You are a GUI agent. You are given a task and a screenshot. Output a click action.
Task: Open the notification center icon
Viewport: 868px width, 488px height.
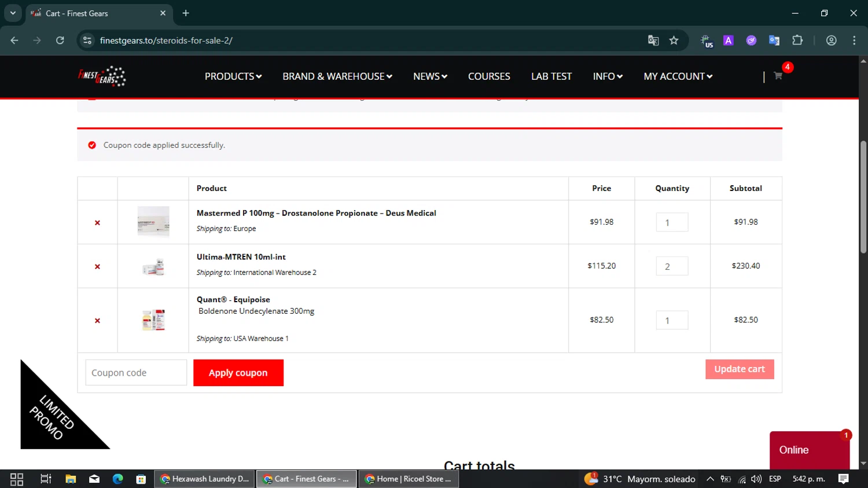point(844,479)
